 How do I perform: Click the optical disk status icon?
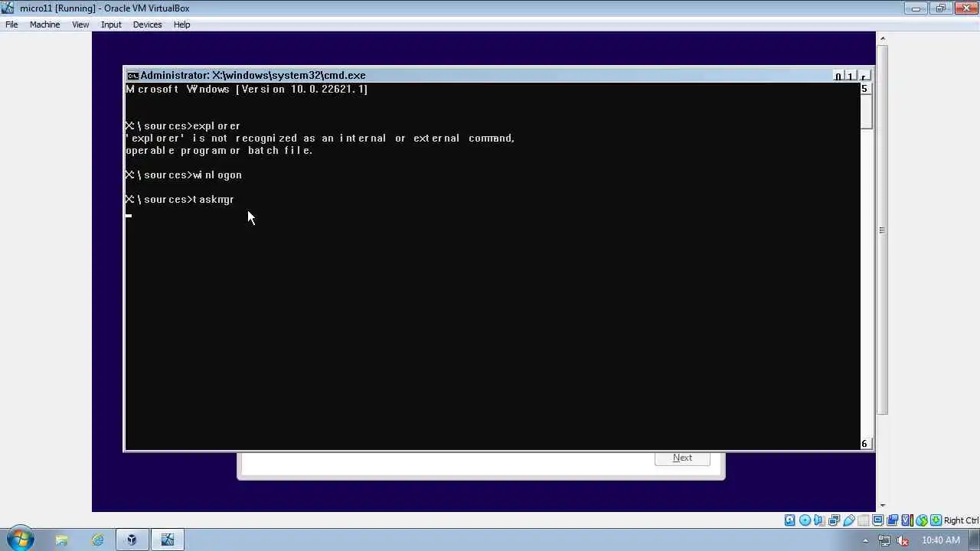pyautogui.click(x=805, y=520)
